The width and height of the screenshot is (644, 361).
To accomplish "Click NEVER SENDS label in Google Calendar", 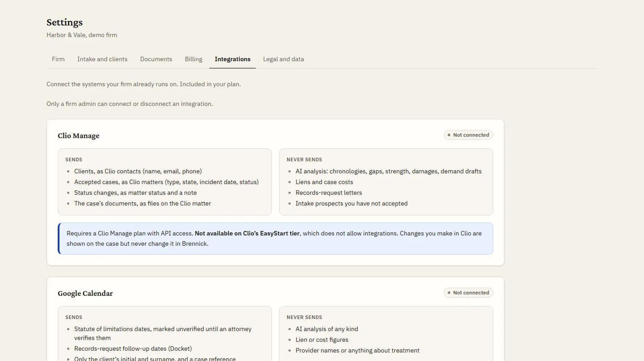I will click(x=304, y=317).
